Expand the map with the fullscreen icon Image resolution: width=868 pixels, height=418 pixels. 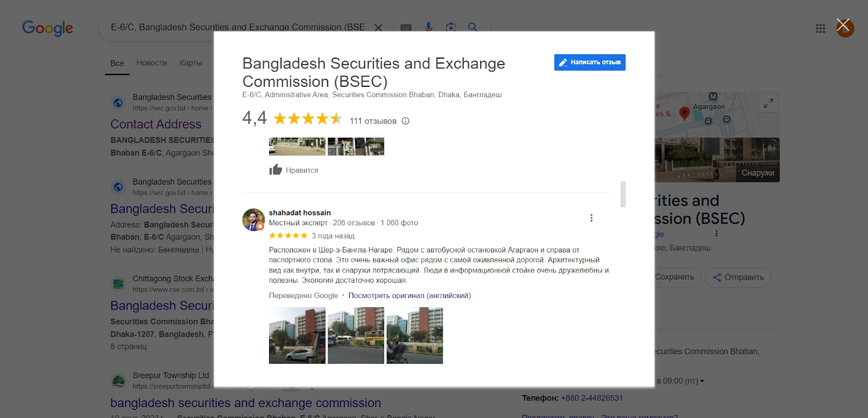coord(769,103)
